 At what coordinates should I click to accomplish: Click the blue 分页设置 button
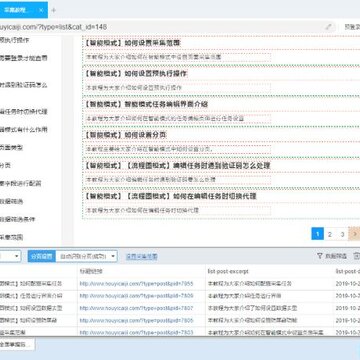click(42, 256)
